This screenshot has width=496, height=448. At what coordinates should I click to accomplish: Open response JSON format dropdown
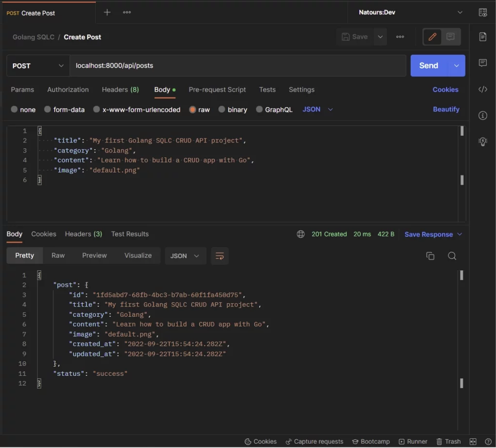pyautogui.click(x=185, y=256)
